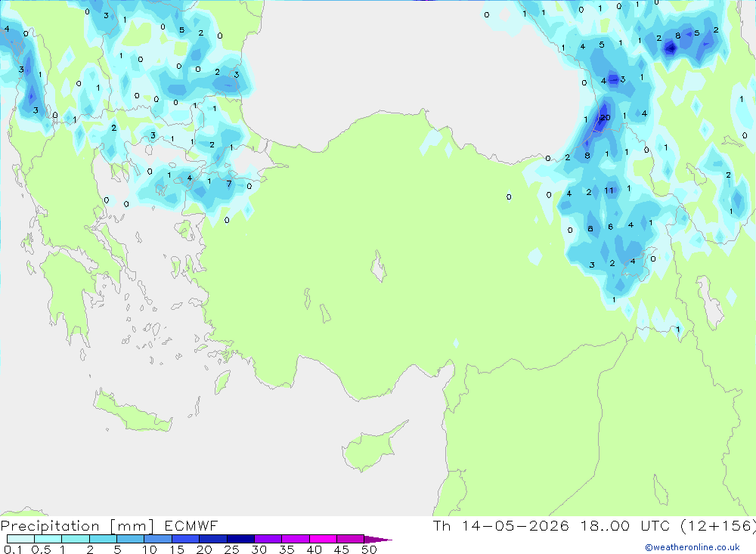The image size is (756, 554).
Task: Open the weatheronline.co.uk copyright link
Action: (x=692, y=547)
